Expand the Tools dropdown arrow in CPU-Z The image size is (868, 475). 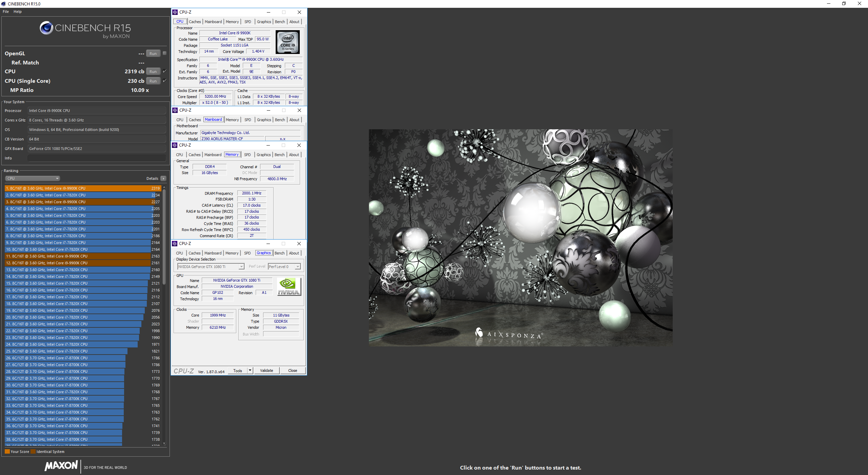250,370
